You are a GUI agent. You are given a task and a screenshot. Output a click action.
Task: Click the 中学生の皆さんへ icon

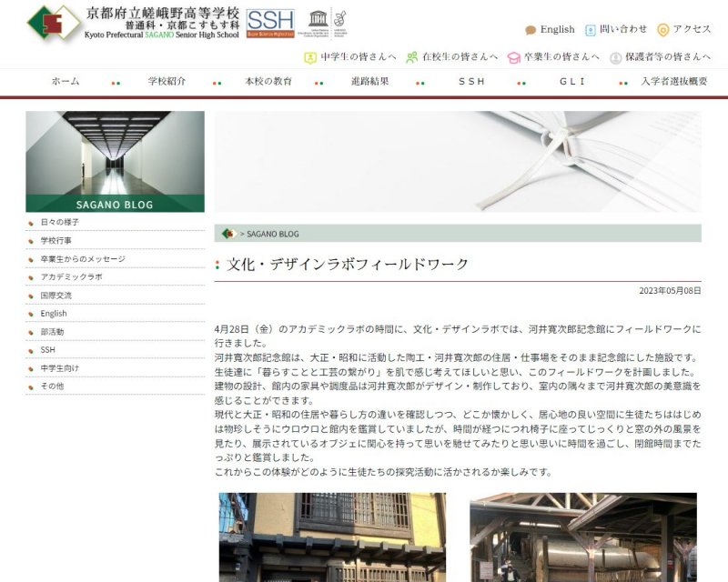[310, 56]
